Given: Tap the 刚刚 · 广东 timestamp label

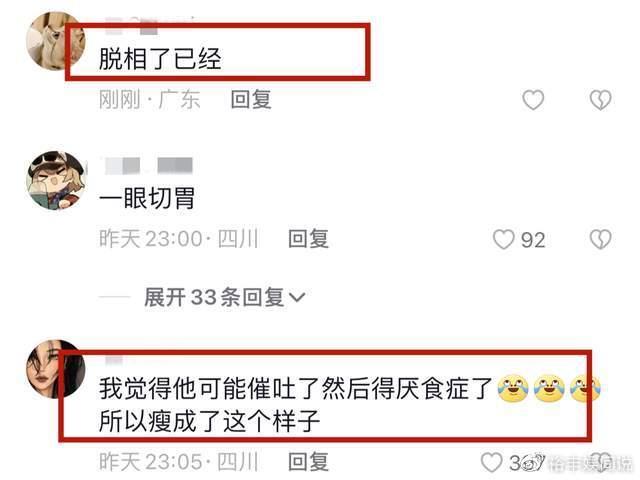Looking at the screenshot, I should coord(149,100).
